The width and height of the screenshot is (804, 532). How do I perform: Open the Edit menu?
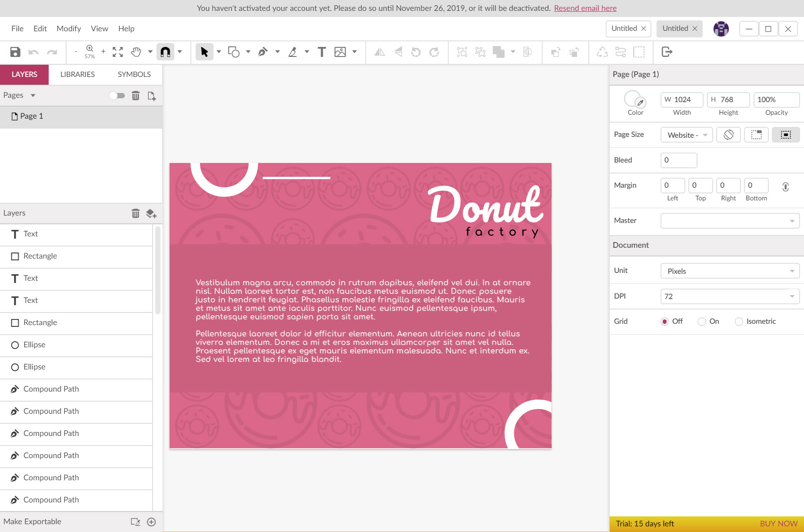[x=40, y=29]
